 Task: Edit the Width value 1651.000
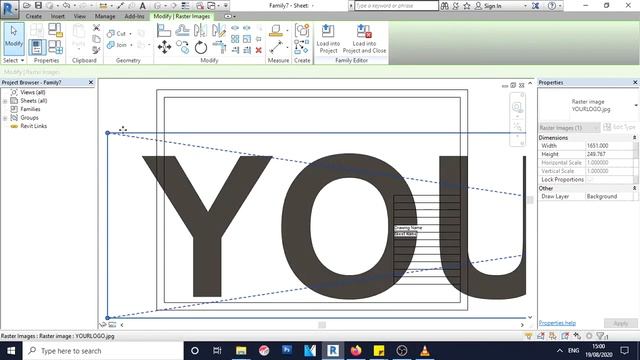click(609, 146)
